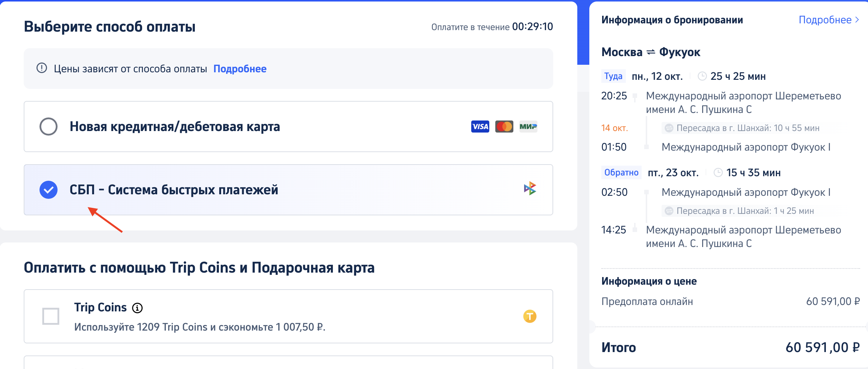Enable the Trip Coins checkbox

click(x=51, y=316)
